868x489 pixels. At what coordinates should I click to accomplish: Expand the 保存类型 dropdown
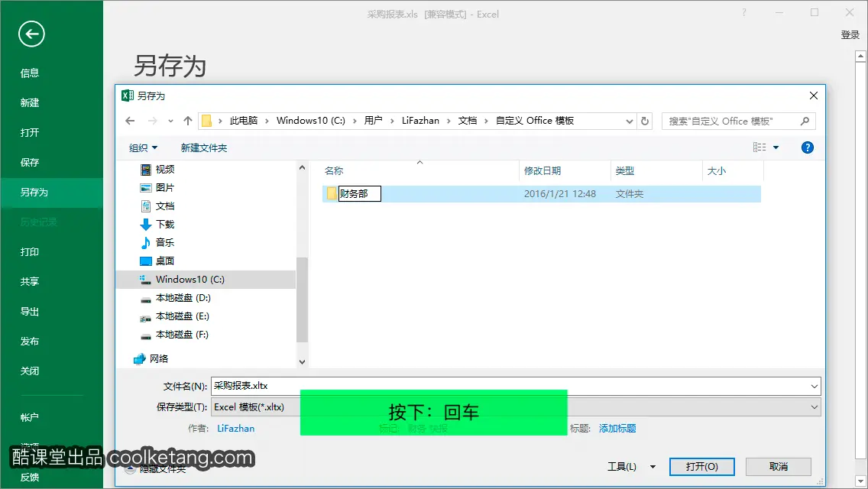click(x=815, y=407)
